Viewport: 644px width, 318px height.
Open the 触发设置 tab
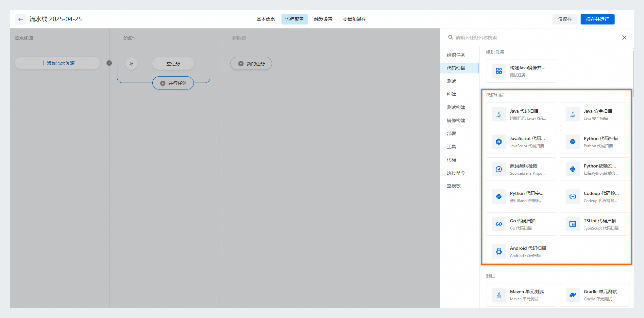(323, 19)
